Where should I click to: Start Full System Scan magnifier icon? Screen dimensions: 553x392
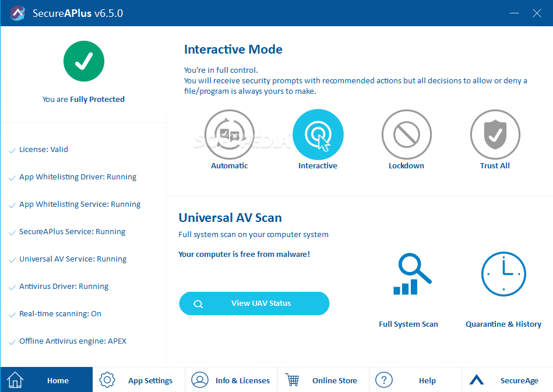412,274
